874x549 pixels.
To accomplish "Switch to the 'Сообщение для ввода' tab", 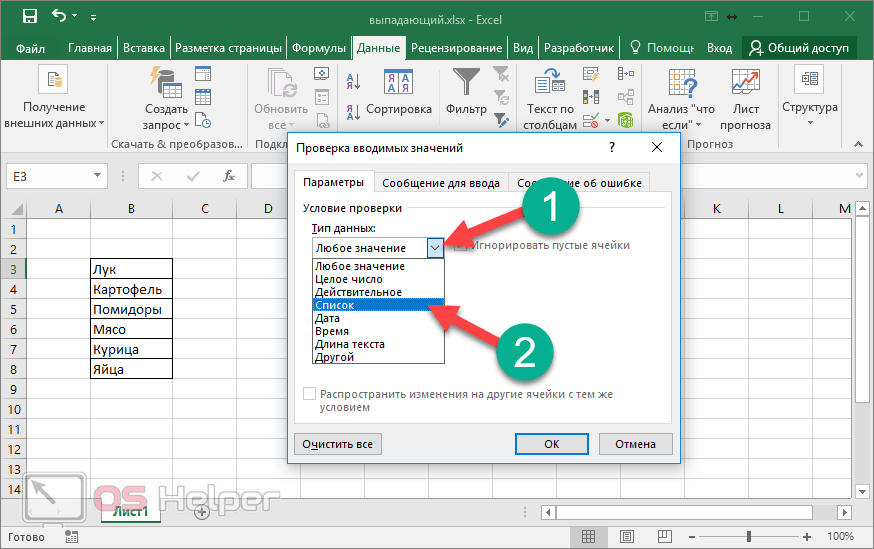I will click(440, 183).
